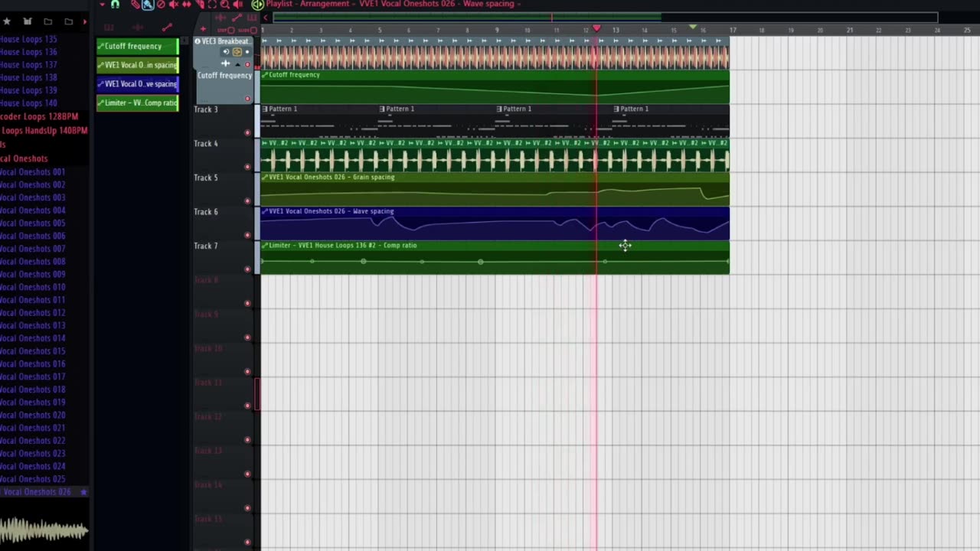Select Vocal Oneshots 010 sample

pos(32,287)
